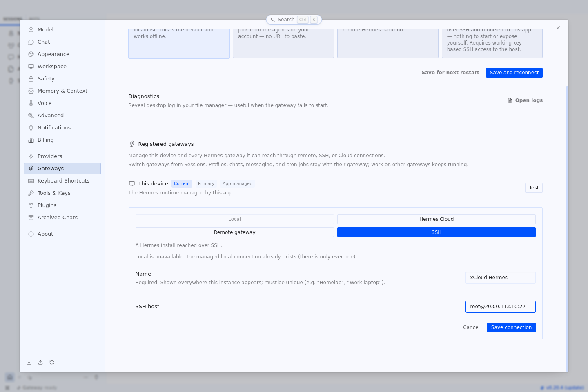This screenshot has height=392, width=588.
Task: Click the 'The Hermes runtime managed by this app.' text
Action: 181,193
